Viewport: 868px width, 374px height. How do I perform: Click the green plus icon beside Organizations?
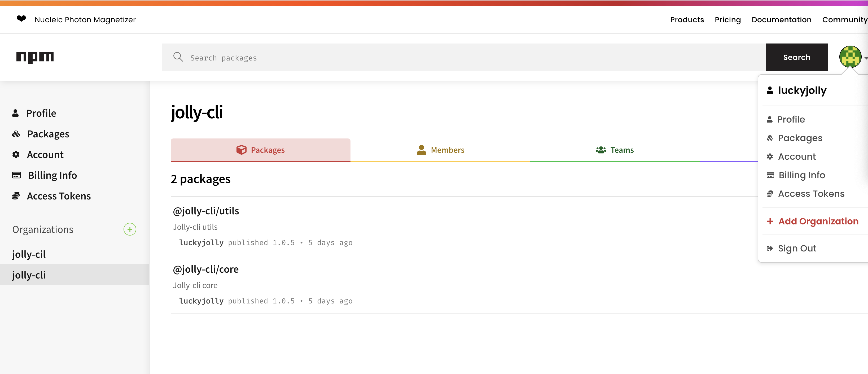click(x=130, y=229)
